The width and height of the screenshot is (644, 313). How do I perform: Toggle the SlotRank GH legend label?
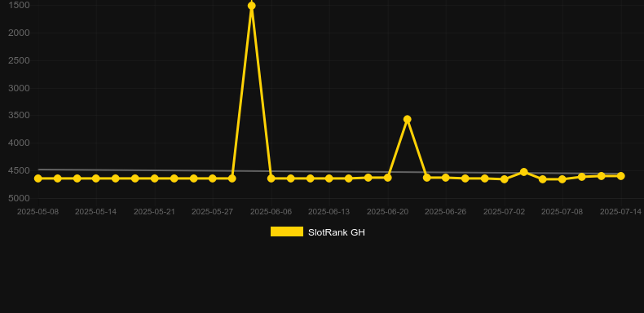[x=337, y=232]
